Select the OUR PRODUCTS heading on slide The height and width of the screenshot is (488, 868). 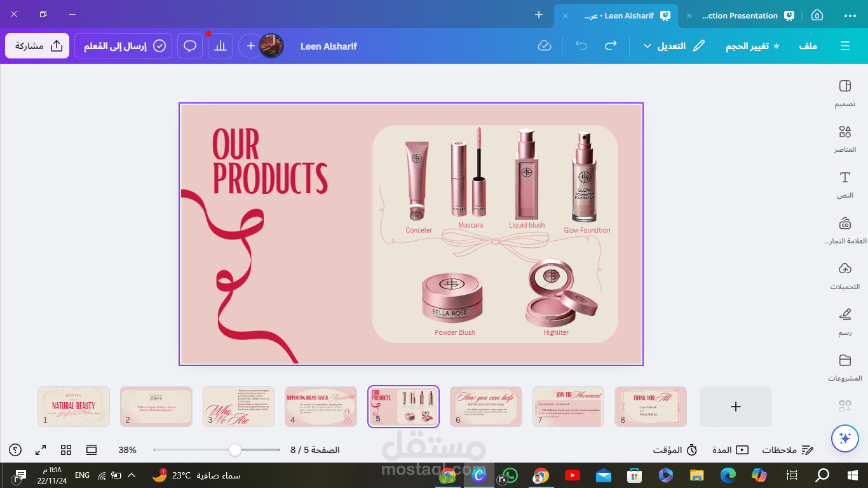click(269, 161)
